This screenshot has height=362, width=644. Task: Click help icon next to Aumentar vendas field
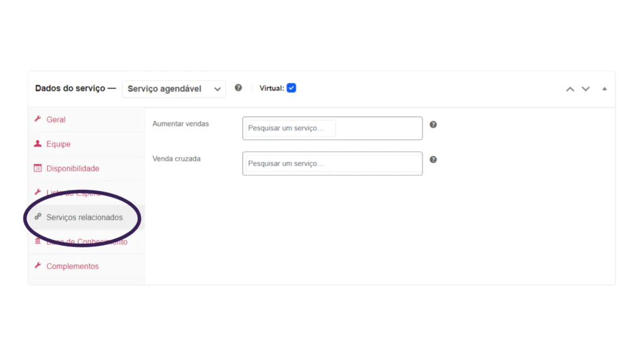(x=433, y=124)
